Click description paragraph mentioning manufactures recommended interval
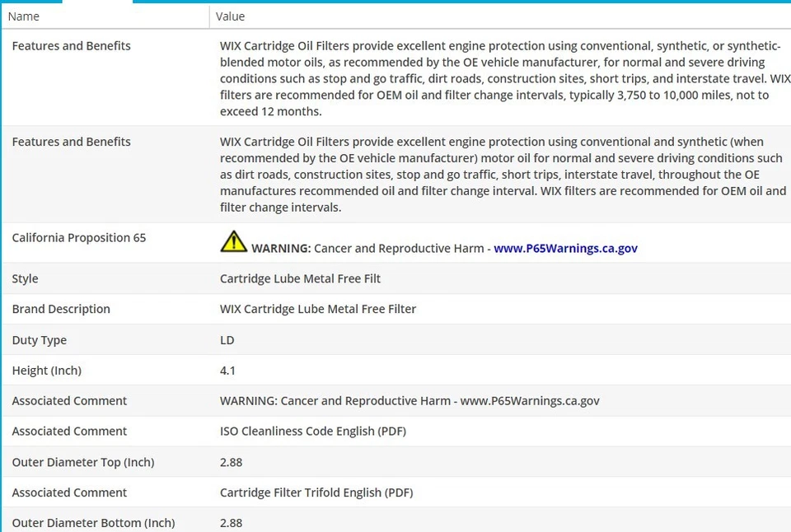This screenshot has height=532, width=791. tap(503, 175)
